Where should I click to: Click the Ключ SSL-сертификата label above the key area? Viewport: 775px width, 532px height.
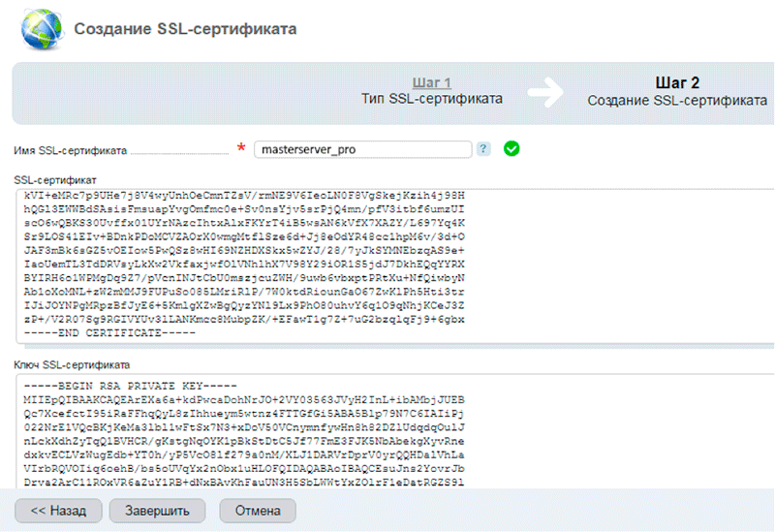pos(73,364)
